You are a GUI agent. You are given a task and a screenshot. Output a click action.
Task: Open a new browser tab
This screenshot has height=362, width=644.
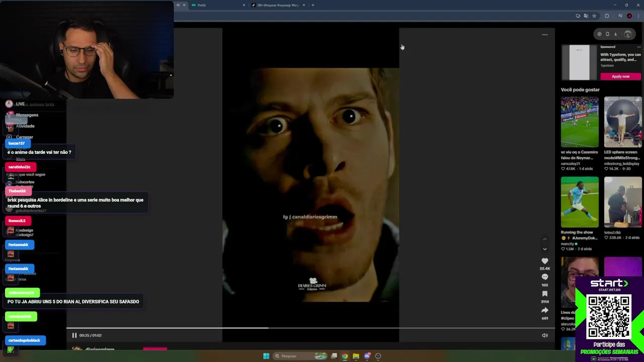[312, 5]
